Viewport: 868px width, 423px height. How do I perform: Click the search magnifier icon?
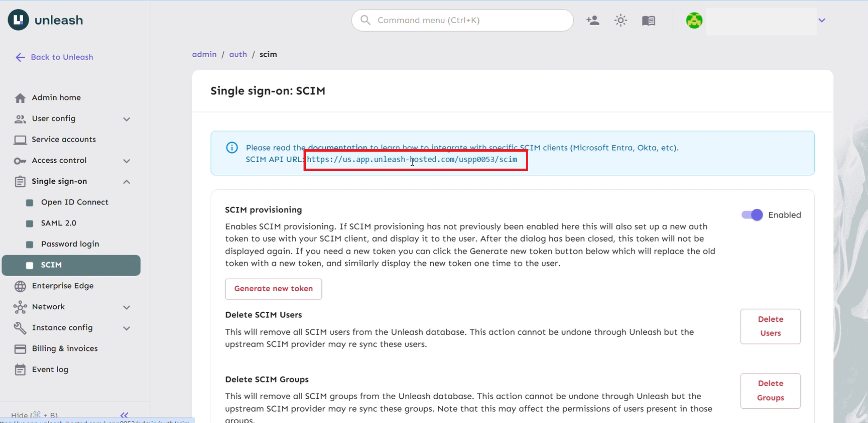point(365,20)
